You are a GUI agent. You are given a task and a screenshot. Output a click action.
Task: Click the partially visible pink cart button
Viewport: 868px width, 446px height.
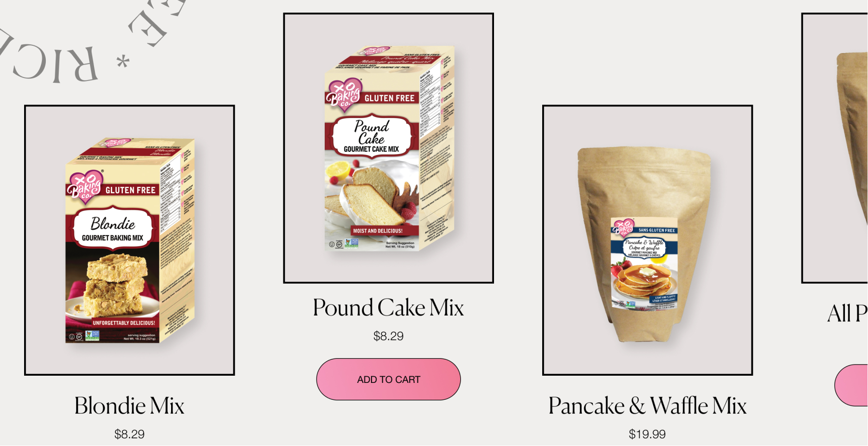click(851, 385)
